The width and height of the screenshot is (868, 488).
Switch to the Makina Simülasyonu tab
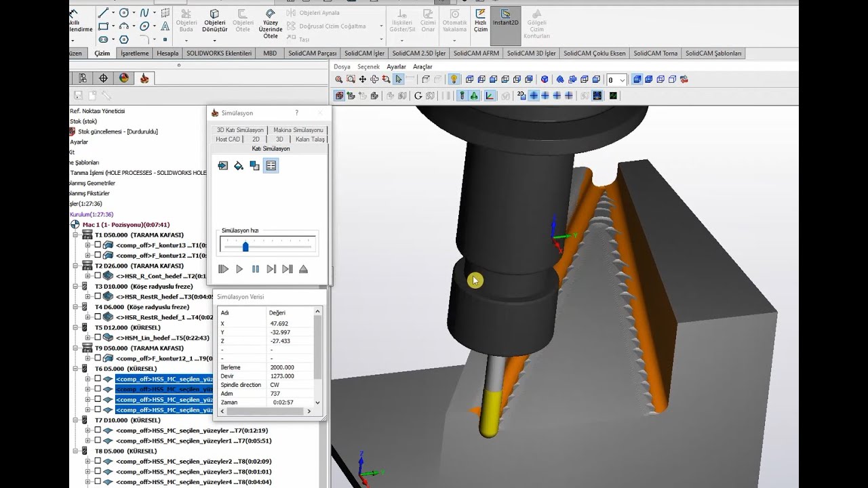tap(298, 130)
